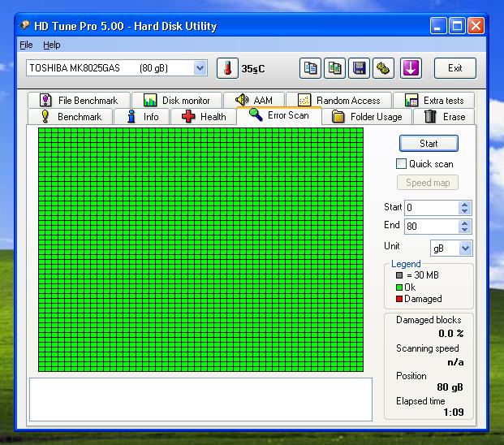Image resolution: width=504 pixels, height=445 pixels.
Task: Open the Help menu
Action: point(52,45)
